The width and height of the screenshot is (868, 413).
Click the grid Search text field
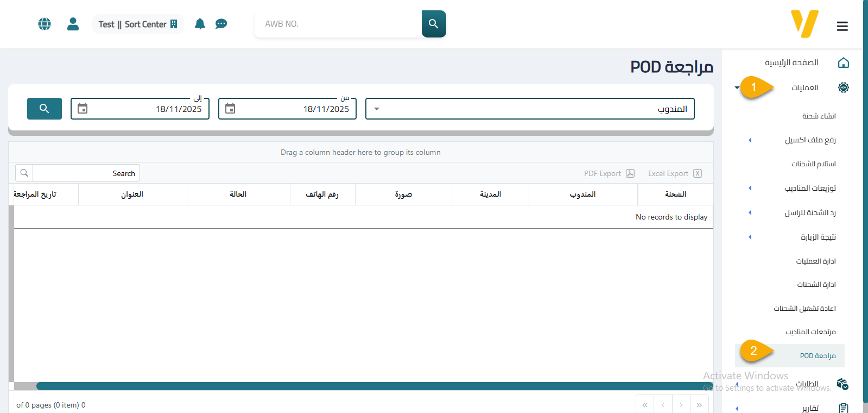[86, 173]
